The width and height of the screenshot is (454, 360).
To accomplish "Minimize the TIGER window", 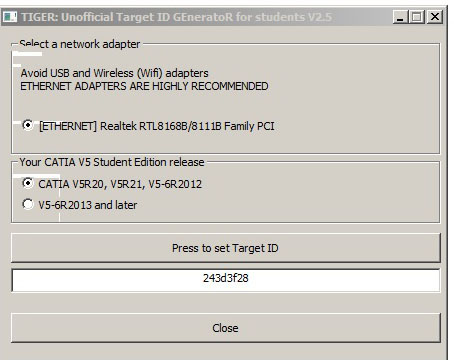I will (x=400, y=17).
